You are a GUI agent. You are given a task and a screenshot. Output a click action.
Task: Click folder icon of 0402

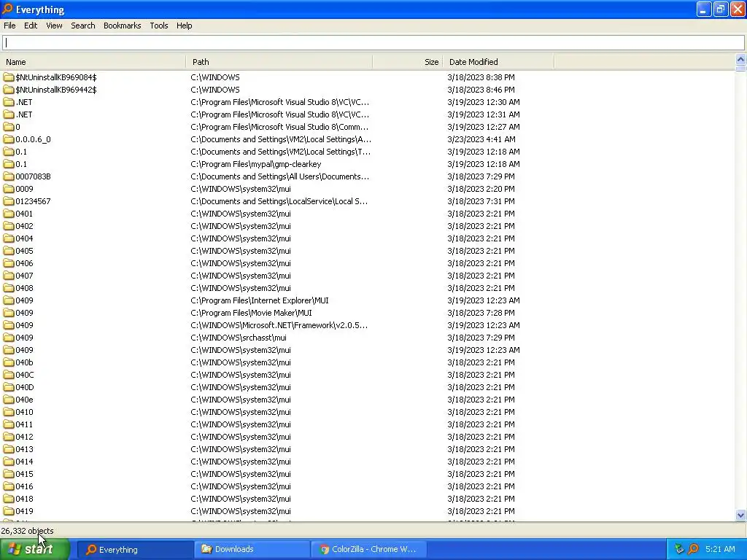(9, 226)
